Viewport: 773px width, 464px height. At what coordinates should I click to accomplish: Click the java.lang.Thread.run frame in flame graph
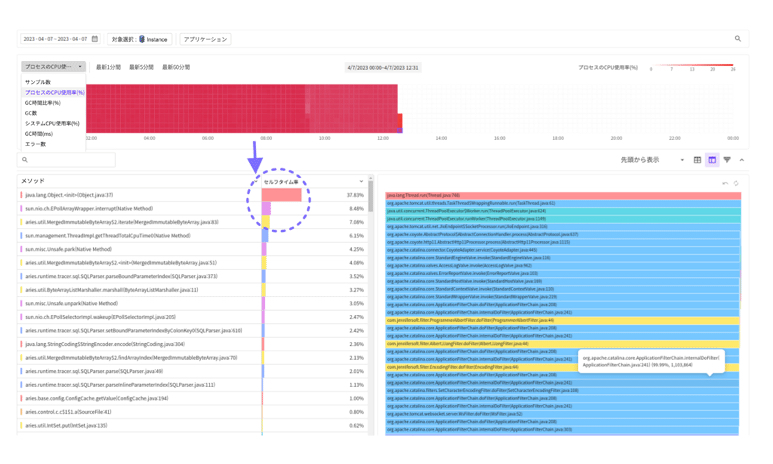562,196
